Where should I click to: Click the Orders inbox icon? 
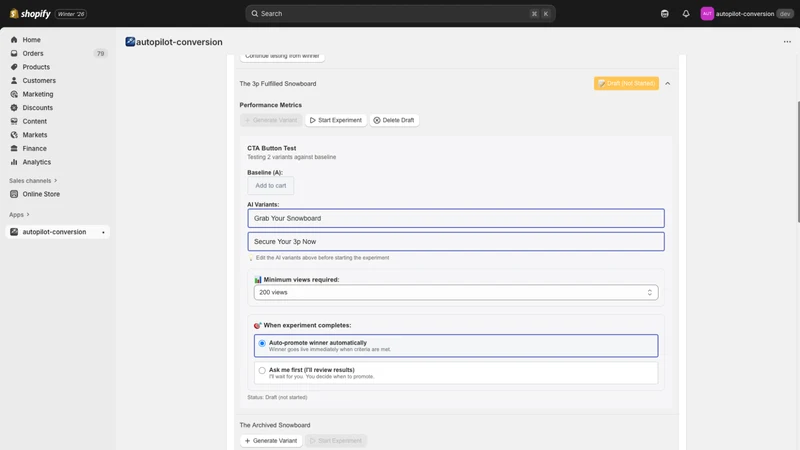14,53
